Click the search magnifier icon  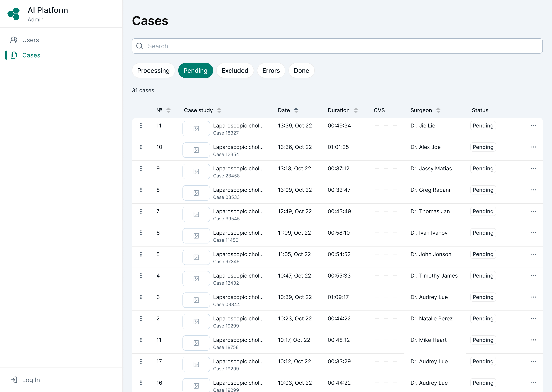pos(140,46)
